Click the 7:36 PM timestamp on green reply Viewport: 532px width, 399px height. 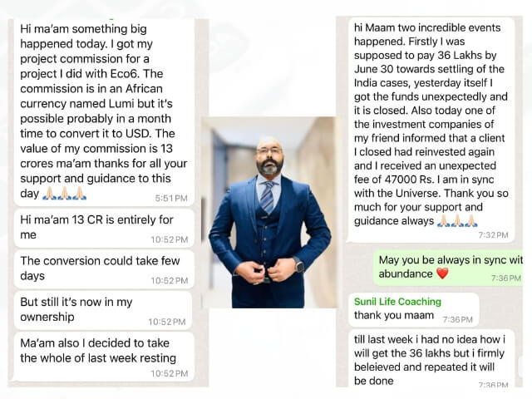click(506, 278)
